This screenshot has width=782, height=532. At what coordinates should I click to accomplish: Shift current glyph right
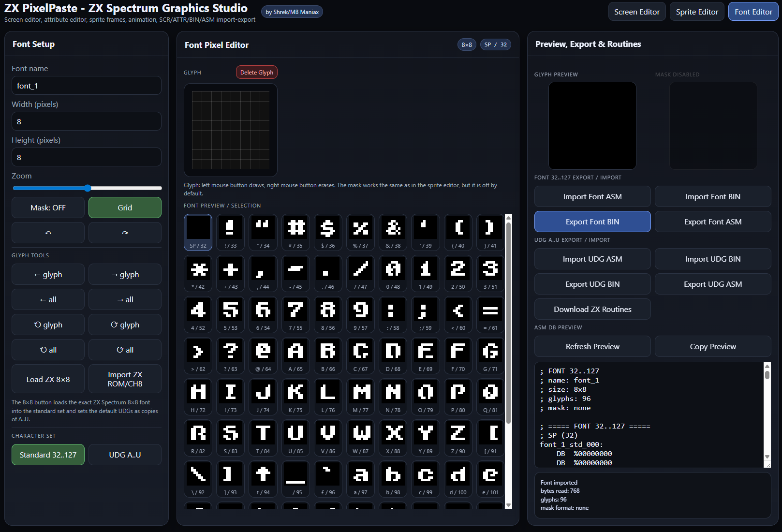pos(125,275)
